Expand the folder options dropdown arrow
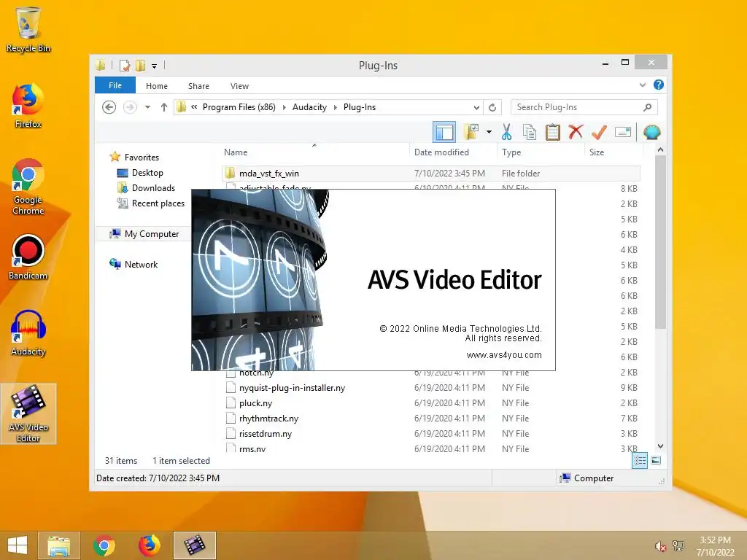The image size is (747, 560). pyautogui.click(x=489, y=132)
